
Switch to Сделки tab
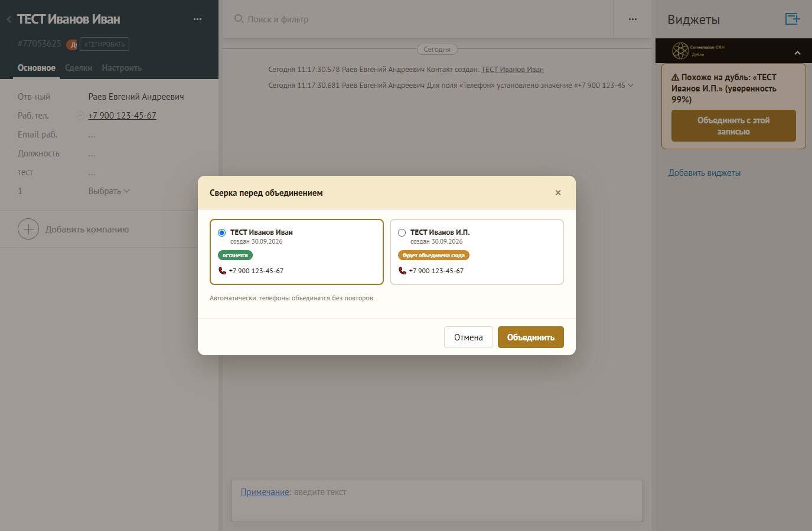[x=79, y=68]
